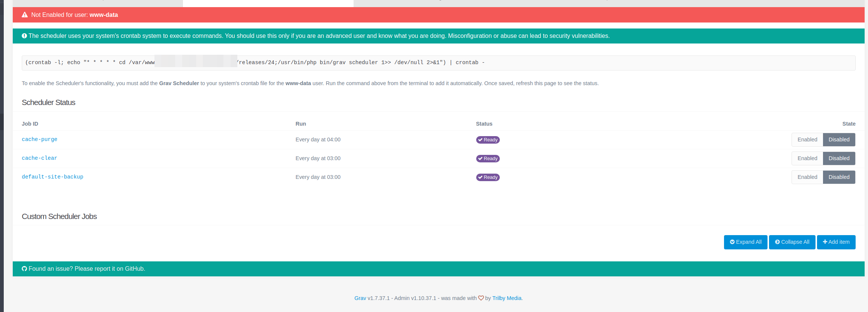Click the Job ID column header
The height and width of the screenshot is (312, 868).
pos(30,124)
